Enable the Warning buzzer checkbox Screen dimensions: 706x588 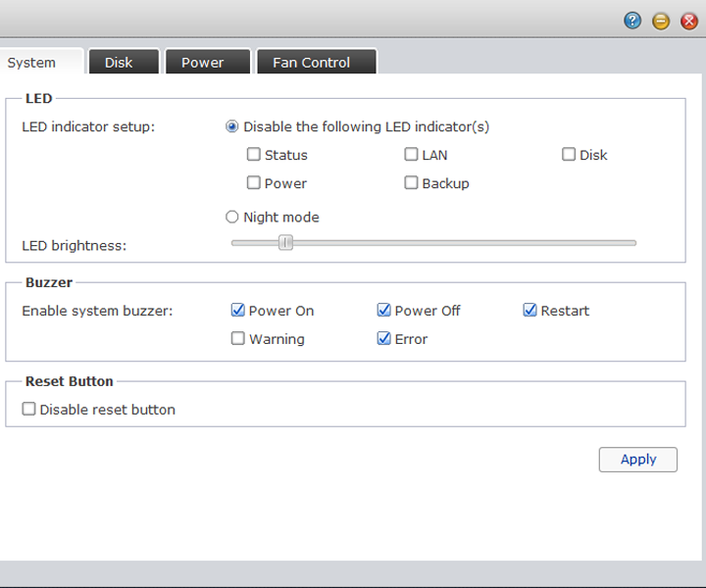point(238,339)
